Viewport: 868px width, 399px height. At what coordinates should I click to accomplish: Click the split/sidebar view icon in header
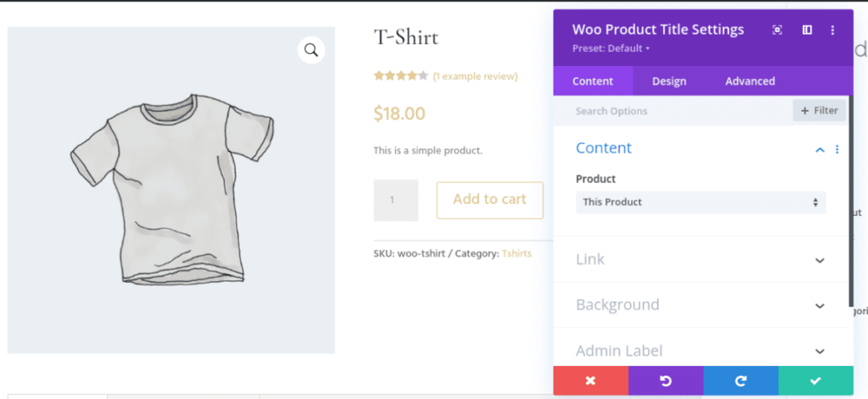[807, 30]
